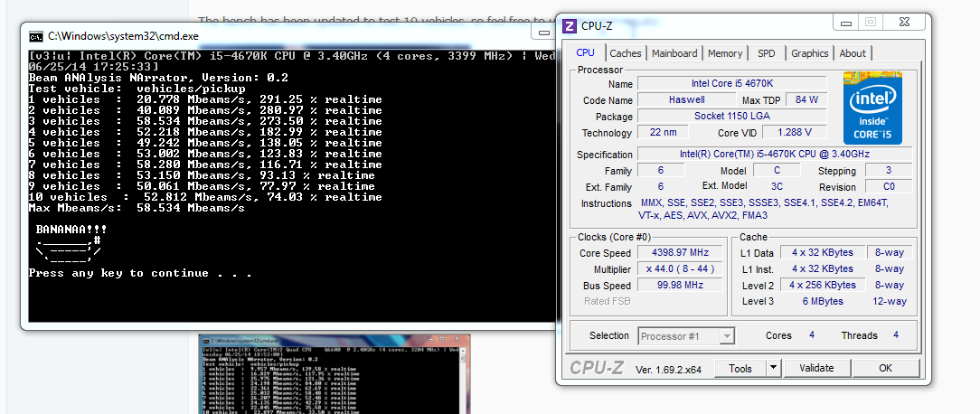Click the Max Mbeams/s 58.534 line in cmd
This screenshot has height=414, width=980.
[x=137, y=208]
